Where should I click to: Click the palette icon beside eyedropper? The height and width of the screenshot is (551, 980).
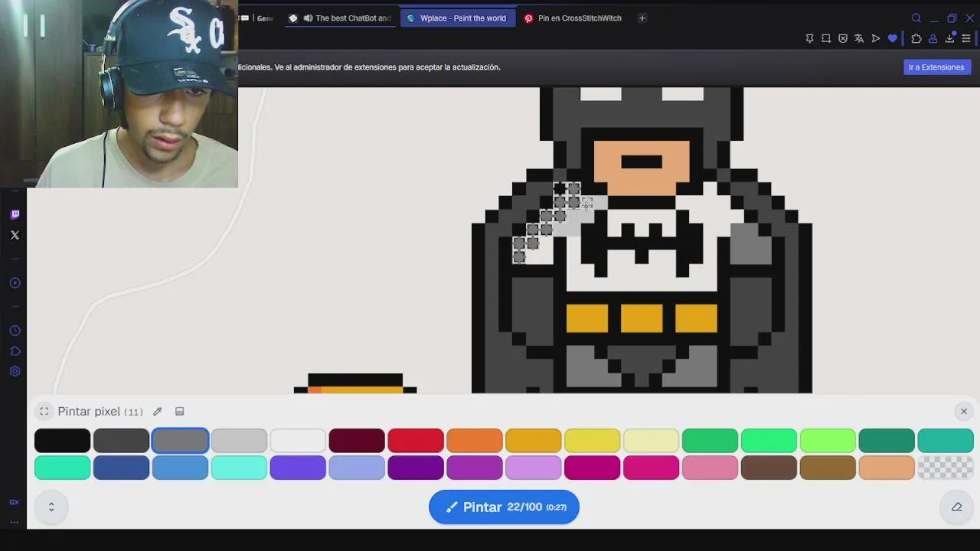click(x=180, y=412)
